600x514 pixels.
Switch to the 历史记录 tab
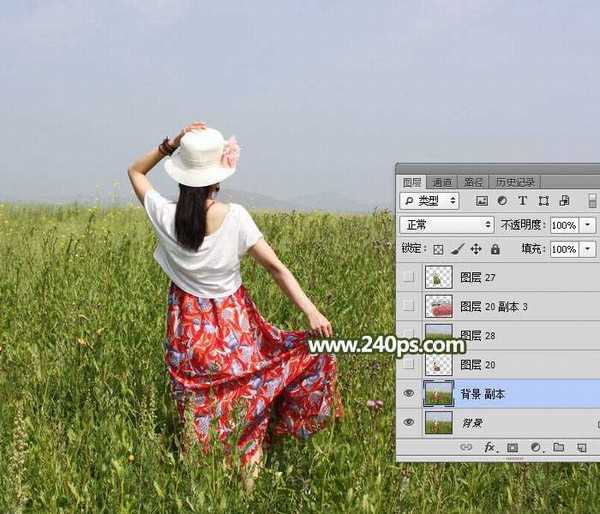(515, 182)
